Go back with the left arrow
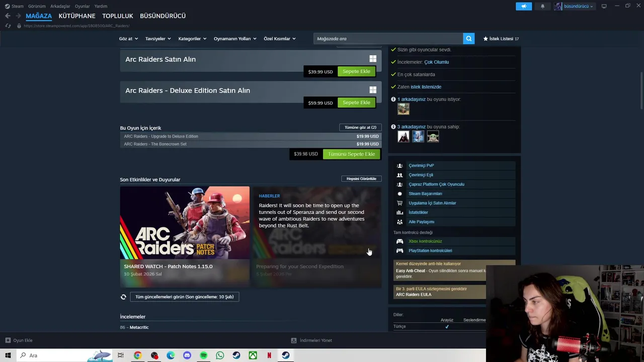This screenshot has width=644, height=362. click(8, 16)
